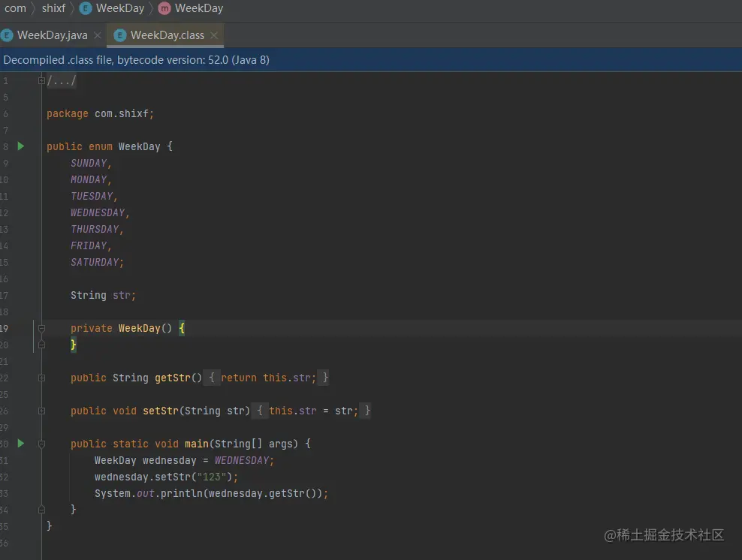
Task: Click the 'shixf' breadcrumb item
Action: [53, 8]
